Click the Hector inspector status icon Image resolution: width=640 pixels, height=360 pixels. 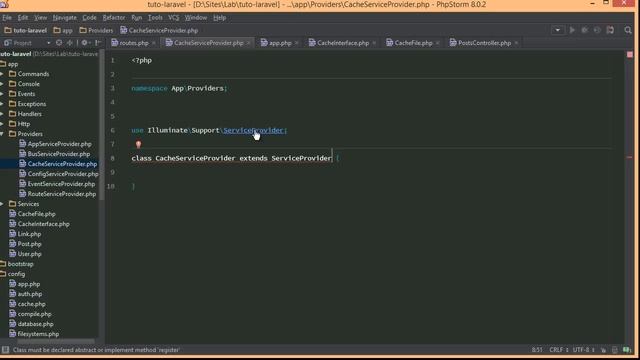tap(615, 350)
